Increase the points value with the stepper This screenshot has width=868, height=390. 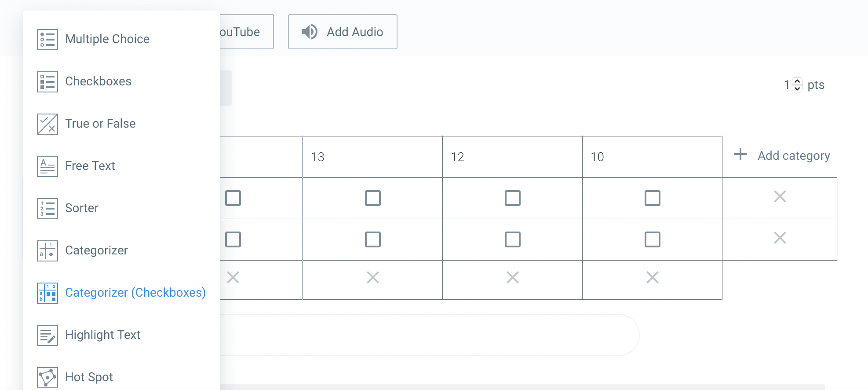click(x=796, y=81)
